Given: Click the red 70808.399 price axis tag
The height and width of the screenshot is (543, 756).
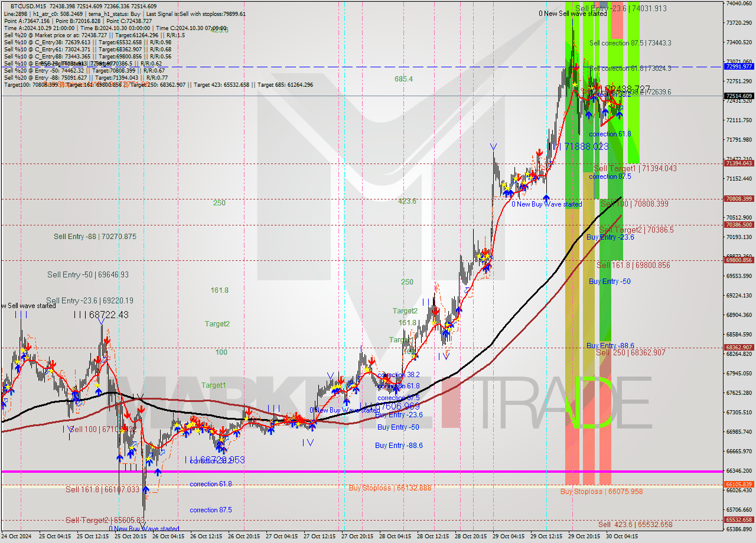Looking at the screenshot, I should [739, 199].
